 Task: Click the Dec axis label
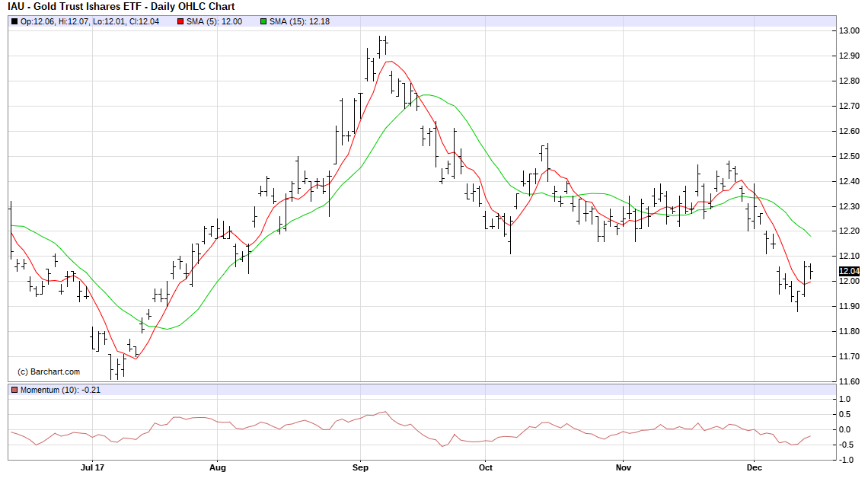[755, 469]
